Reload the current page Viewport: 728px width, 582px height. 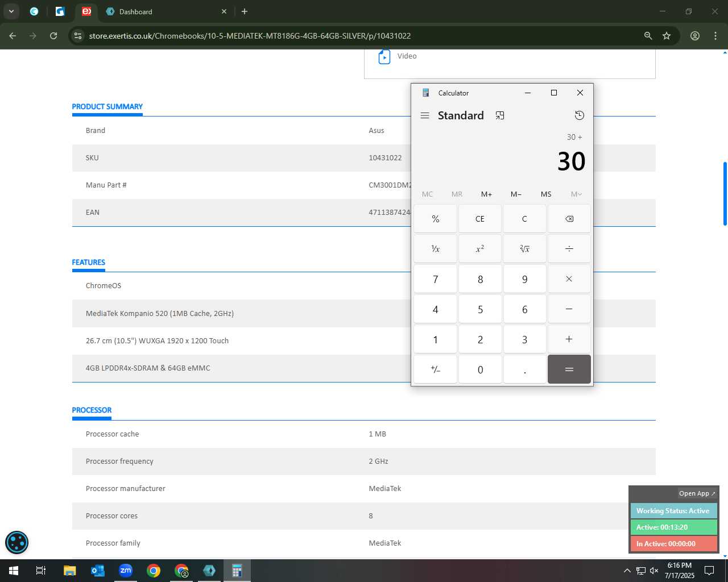53,36
